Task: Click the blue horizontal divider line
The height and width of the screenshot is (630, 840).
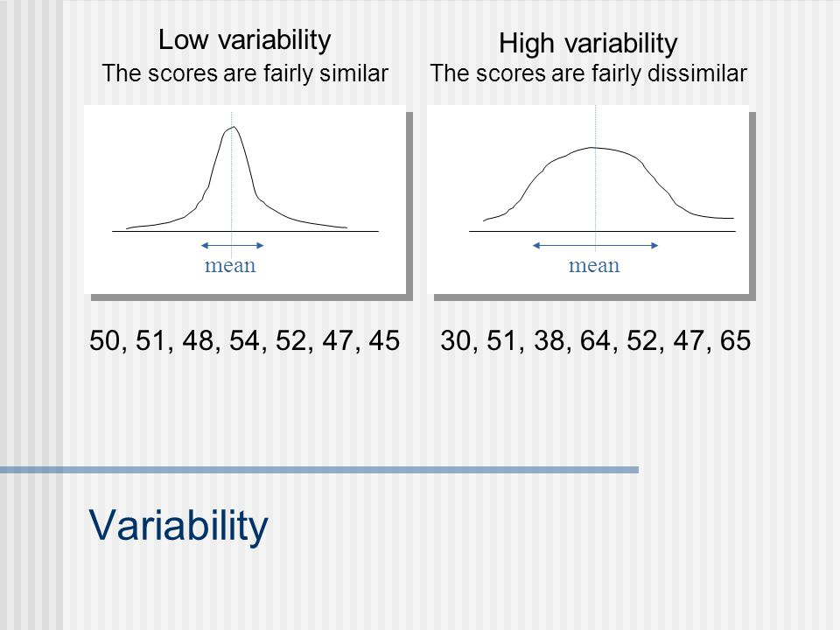Action: [x=319, y=470]
